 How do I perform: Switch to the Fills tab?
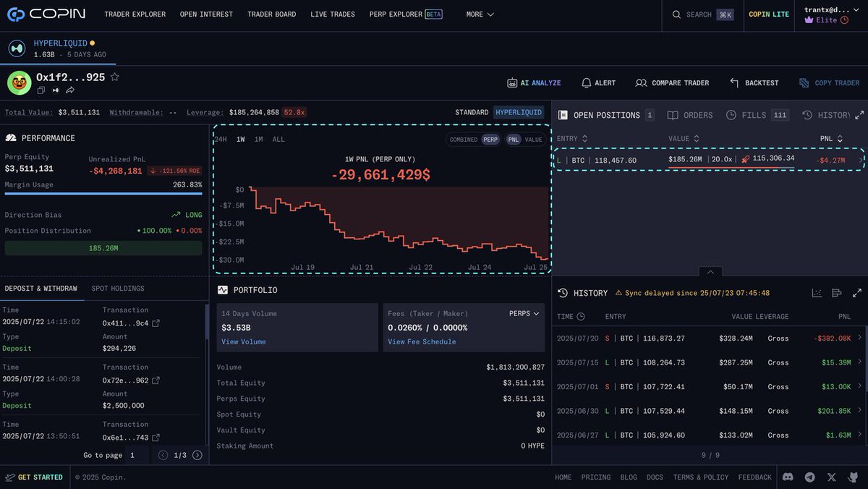(x=757, y=115)
